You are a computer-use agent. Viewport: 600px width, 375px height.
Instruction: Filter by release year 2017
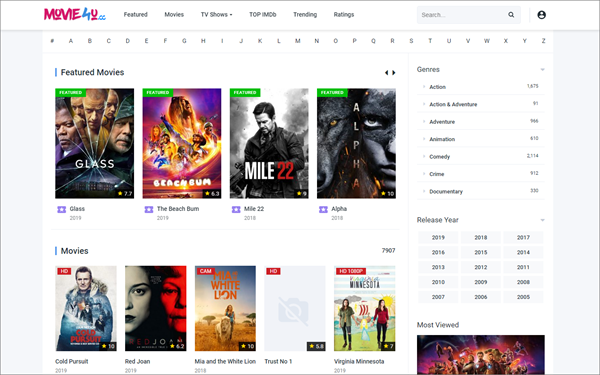click(523, 237)
